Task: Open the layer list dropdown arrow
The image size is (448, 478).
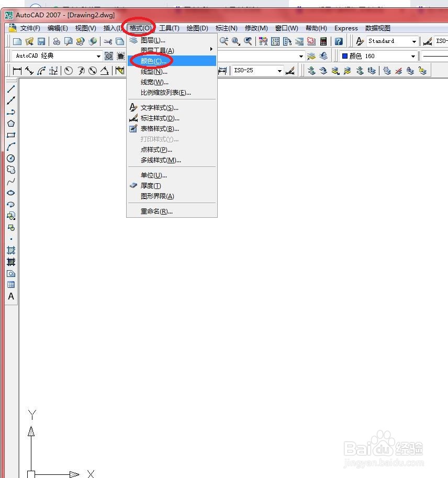Action: tap(301, 56)
